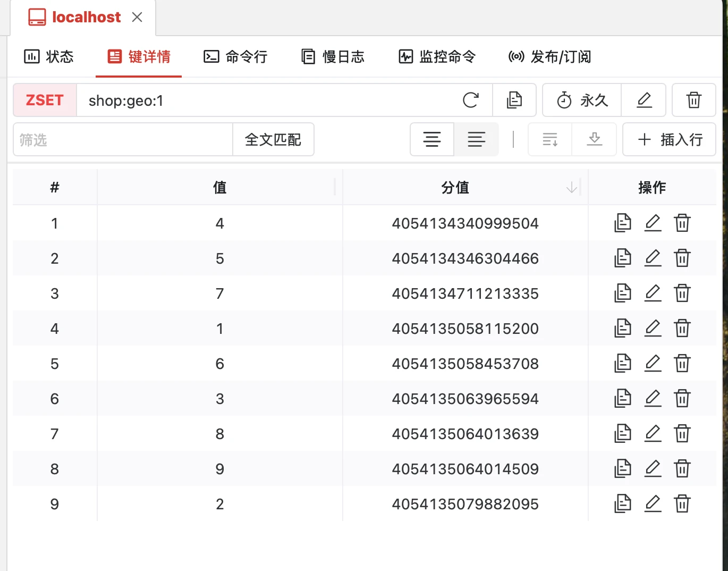Edit the key name with pencil icon

(644, 100)
